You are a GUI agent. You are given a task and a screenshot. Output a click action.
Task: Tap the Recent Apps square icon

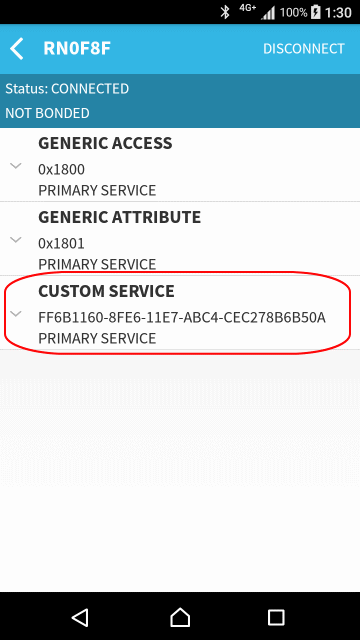pyautogui.click(x=276, y=617)
